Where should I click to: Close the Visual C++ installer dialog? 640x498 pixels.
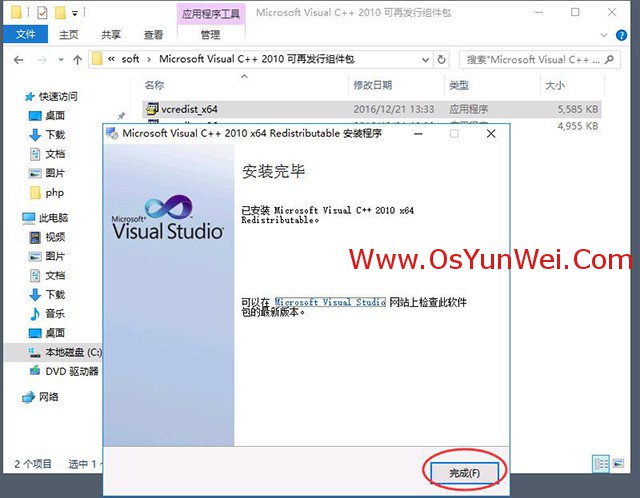click(x=491, y=133)
